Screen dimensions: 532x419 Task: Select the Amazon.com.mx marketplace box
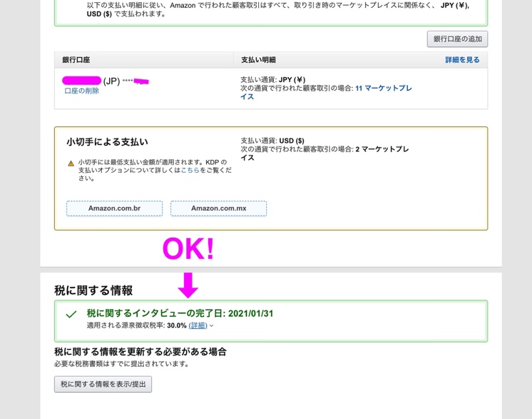pyautogui.click(x=218, y=208)
